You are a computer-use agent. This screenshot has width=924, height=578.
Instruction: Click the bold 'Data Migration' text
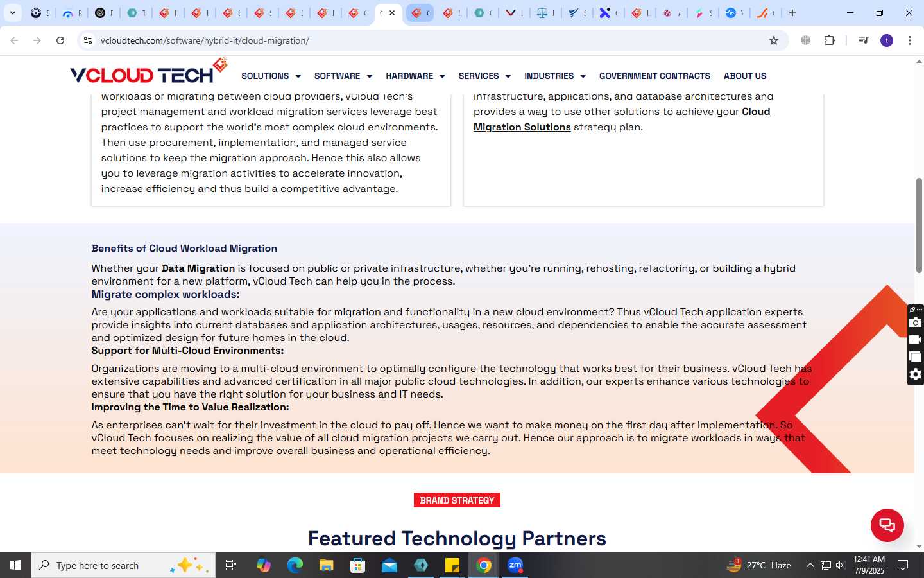click(198, 268)
